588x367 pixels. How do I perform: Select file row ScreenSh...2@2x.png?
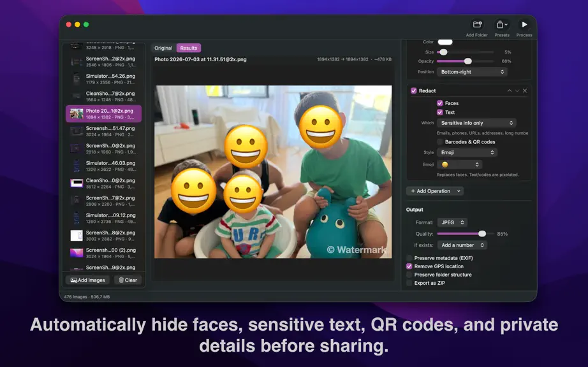click(103, 62)
